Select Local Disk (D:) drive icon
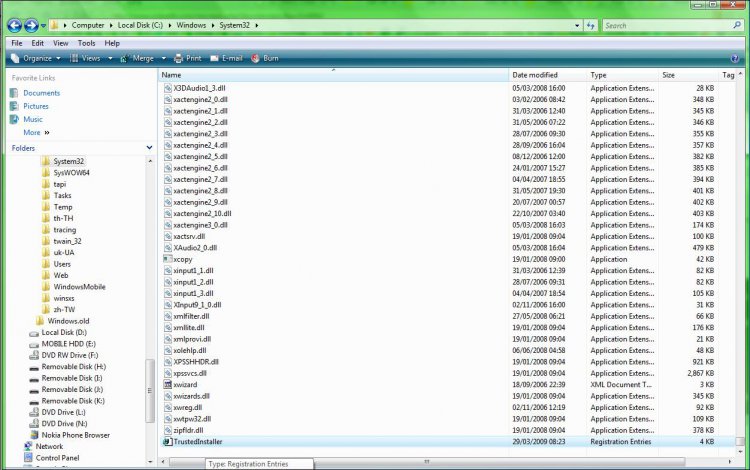Image resolution: width=750 pixels, height=470 pixels. point(34,333)
